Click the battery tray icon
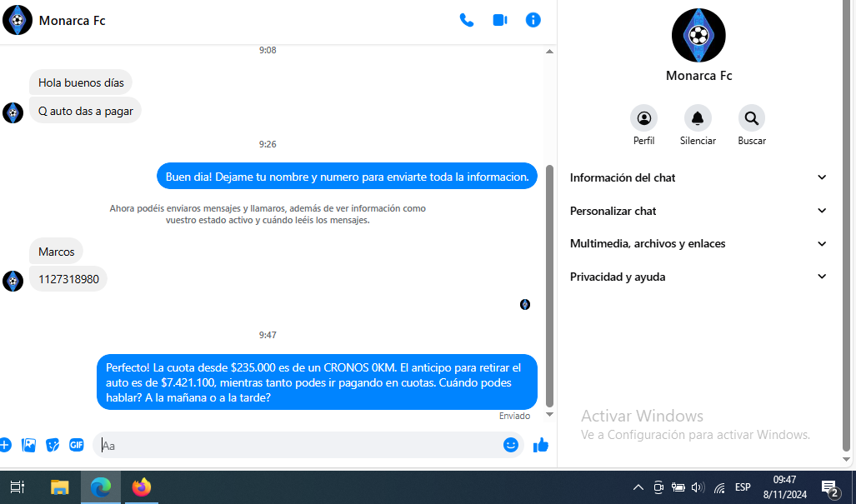 [x=678, y=487]
